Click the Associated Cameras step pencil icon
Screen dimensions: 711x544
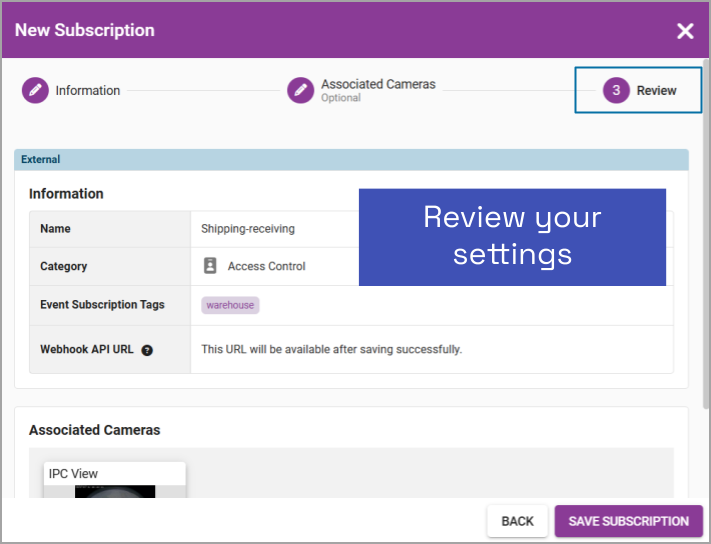point(300,91)
